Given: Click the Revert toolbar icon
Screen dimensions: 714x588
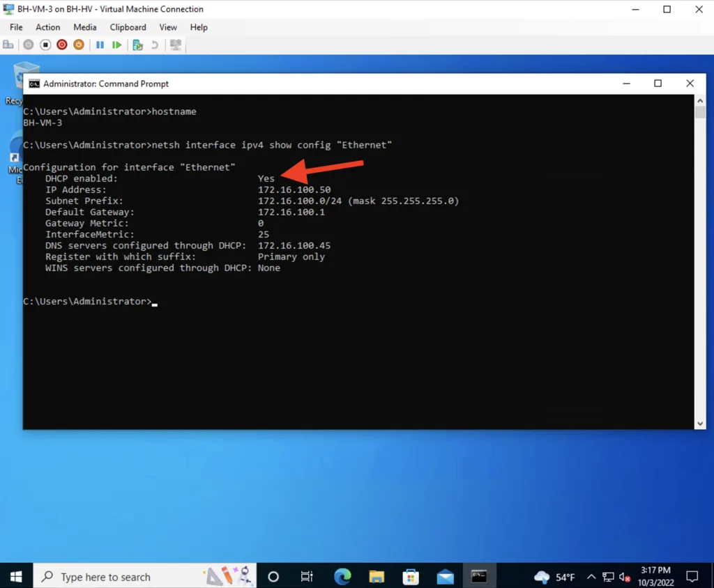Looking at the screenshot, I should coord(155,45).
